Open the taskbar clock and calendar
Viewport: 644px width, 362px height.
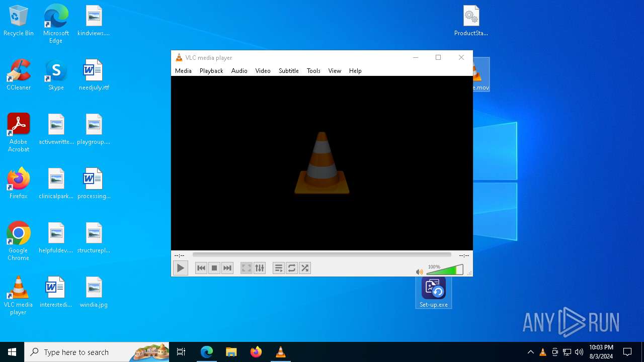(x=601, y=352)
